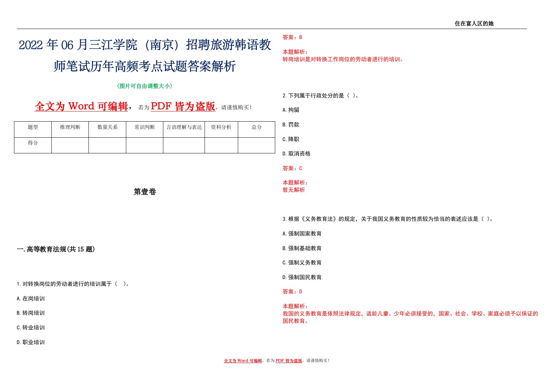The width and height of the screenshot is (555, 392).
Task: Select option C.降职
Action: click(291, 139)
